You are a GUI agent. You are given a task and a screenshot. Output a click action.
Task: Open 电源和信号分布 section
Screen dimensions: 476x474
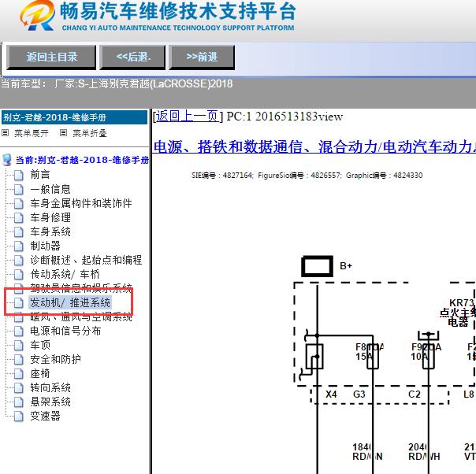[x=65, y=331]
